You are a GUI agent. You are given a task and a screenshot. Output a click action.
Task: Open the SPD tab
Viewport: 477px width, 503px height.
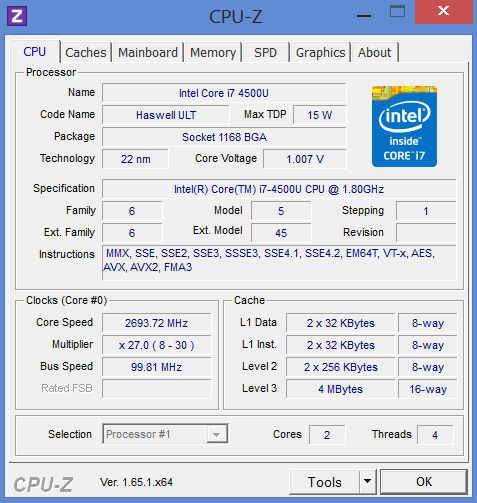(266, 52)
